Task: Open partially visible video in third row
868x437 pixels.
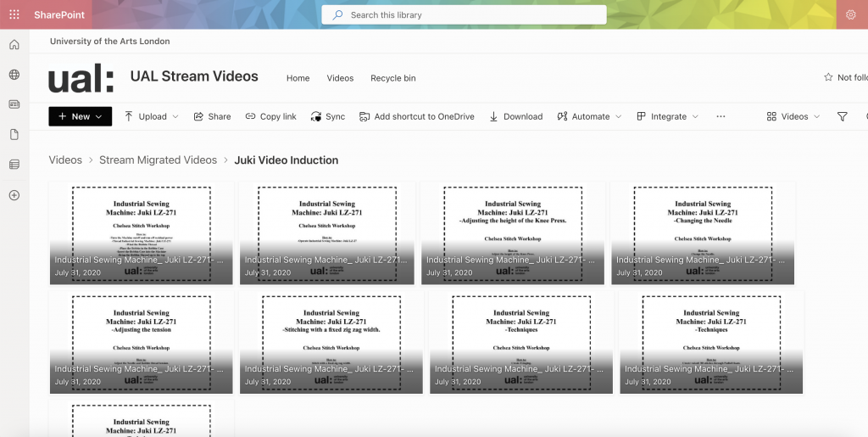Action: [142, 418]
